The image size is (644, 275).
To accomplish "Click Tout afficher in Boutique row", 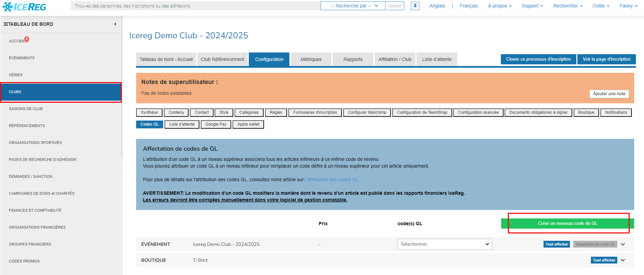I will [604, 260].
